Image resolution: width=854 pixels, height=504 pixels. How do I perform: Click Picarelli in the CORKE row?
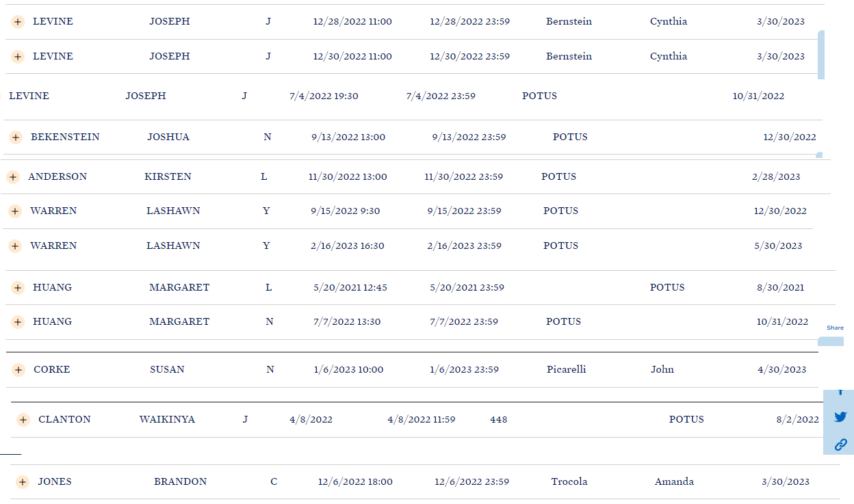[566, 369]
